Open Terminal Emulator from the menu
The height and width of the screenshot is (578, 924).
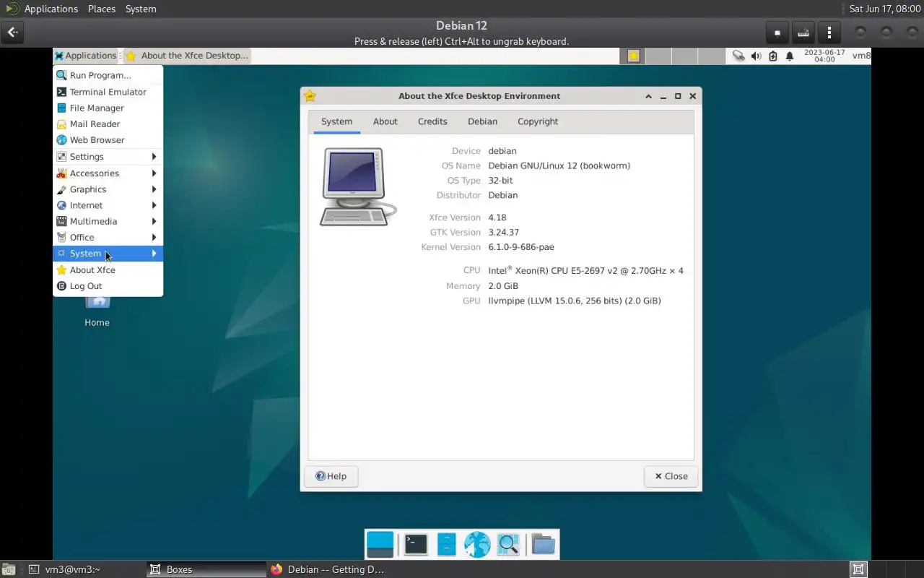[108, 92]
